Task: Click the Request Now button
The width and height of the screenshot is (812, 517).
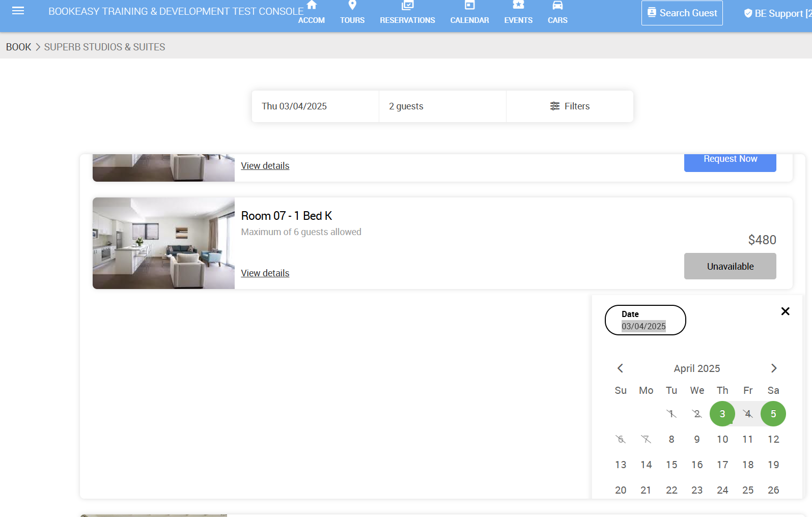Action: [730, 162]
